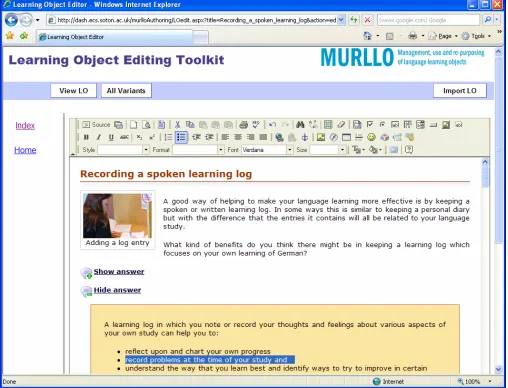Cut the selected text with scissors icon
The width and height of the screenshot is (508, 388).
[177, 125]
